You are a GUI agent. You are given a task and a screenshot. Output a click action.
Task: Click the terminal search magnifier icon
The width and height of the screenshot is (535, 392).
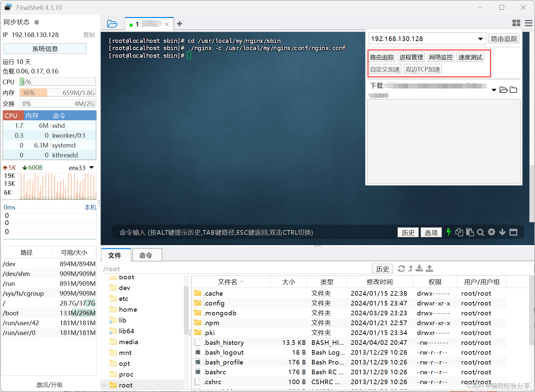tap(481, 232)
